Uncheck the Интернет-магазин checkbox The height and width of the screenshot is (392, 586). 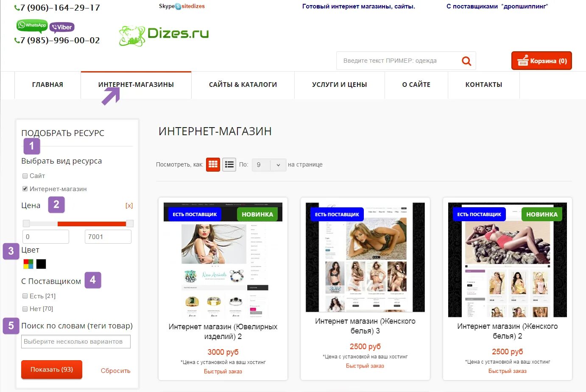pyautogui.click(x=25, y=189)
